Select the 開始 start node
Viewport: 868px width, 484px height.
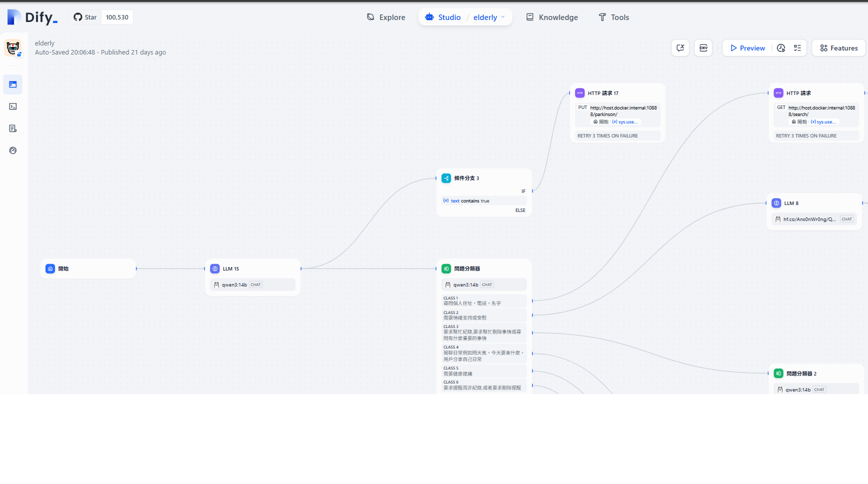click(x=88, y=268)
